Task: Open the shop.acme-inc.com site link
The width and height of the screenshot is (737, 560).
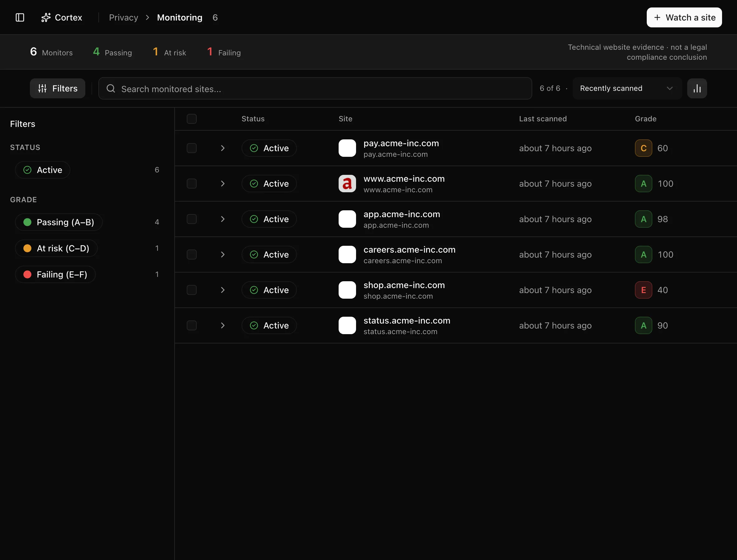Action: 404,285
